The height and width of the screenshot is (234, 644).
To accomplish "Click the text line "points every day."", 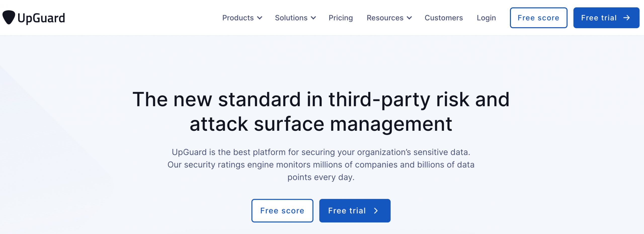I will point(321,177).
